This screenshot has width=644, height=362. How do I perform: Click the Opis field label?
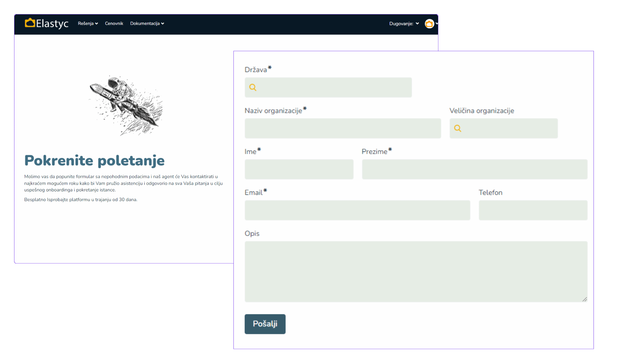[x=252, y=234]
